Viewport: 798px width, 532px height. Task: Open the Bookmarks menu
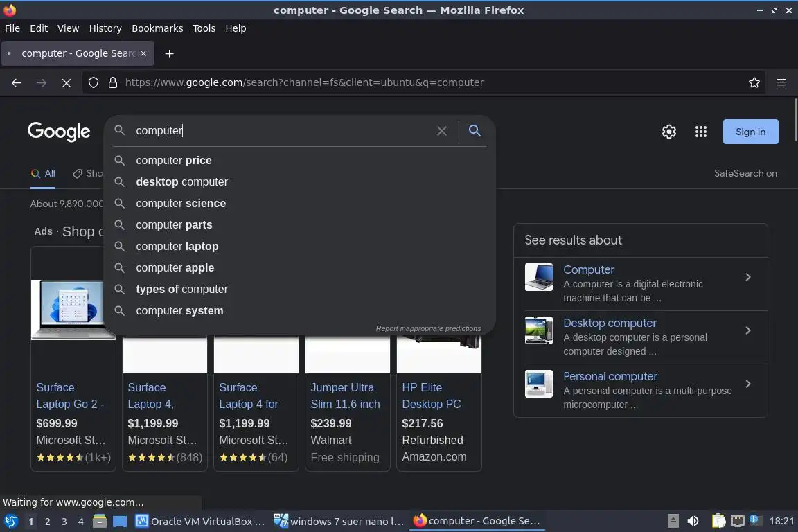click(x=157, y=28)
